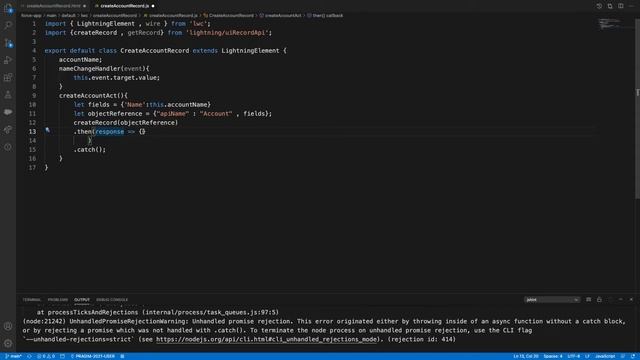Click the 'lwc' breadcrumb segment
Screen dimensions: 640x360
84,16
